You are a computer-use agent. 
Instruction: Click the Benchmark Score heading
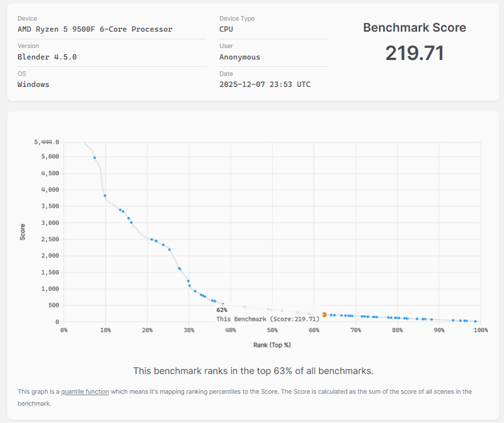click(415, 28)
